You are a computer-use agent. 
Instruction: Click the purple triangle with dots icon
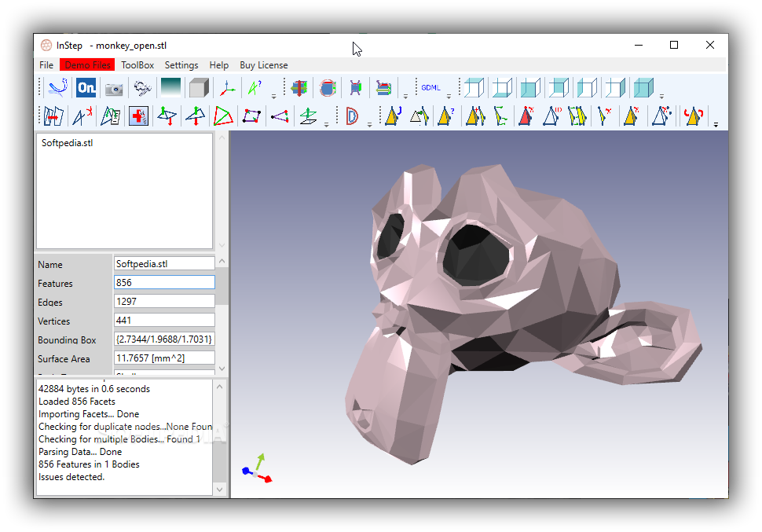pos(280,116)
